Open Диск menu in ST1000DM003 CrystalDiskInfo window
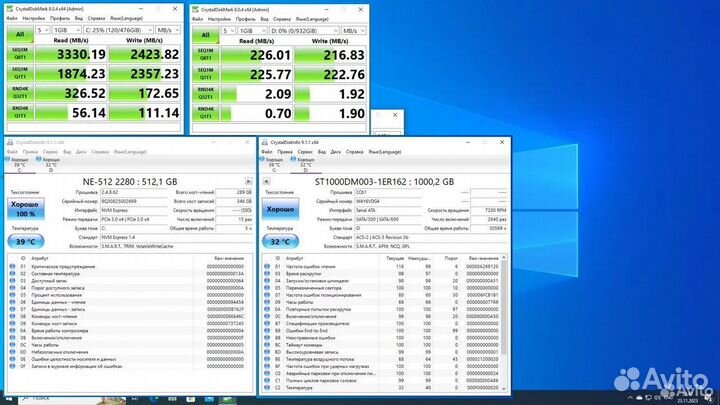 pyautogui.click(x=336, y=152)
